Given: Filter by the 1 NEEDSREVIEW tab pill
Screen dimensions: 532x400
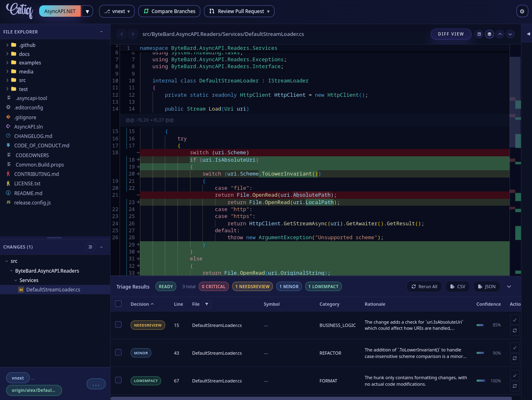Looking at the screenshot, I should pyautogui.click(x=252, y=287).
